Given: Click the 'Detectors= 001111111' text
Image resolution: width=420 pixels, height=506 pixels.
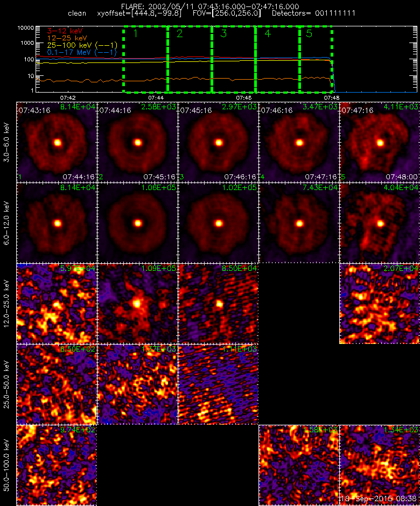Looking at the screenshot, I should point(313,13).
